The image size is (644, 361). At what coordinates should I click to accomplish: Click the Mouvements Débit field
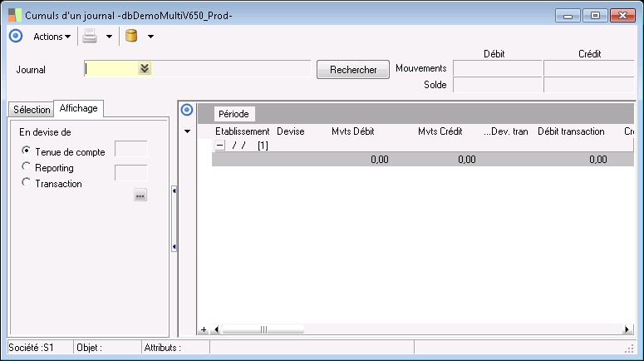coord(498,68)
